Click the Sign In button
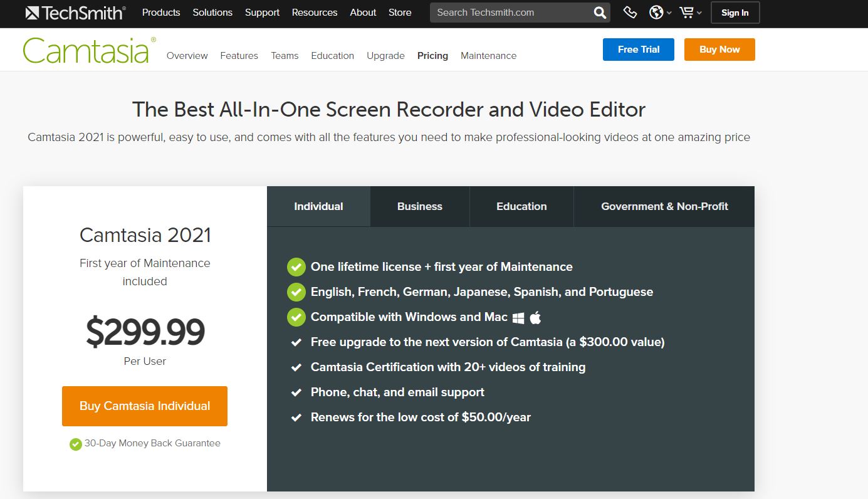868x499 pixels. (735, 13)
